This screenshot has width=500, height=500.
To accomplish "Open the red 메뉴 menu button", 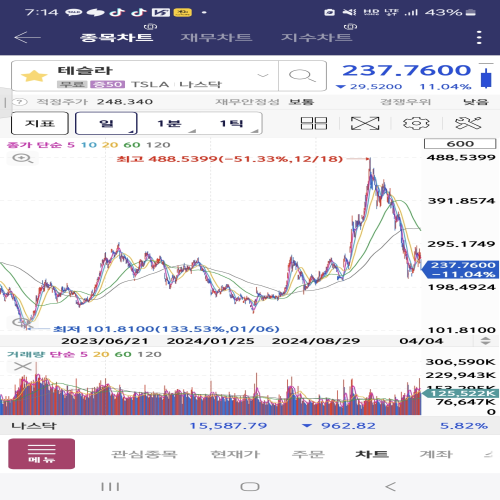I will click(42, 454).
